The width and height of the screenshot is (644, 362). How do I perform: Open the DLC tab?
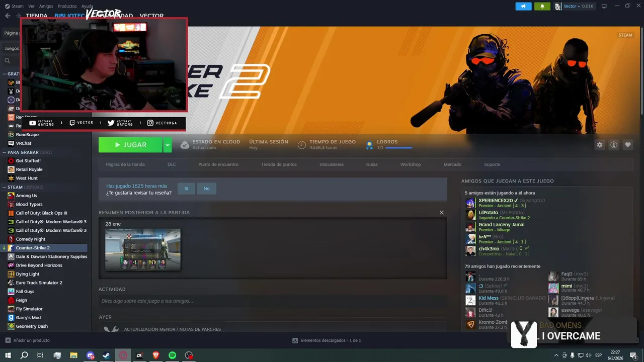[172, 164]
